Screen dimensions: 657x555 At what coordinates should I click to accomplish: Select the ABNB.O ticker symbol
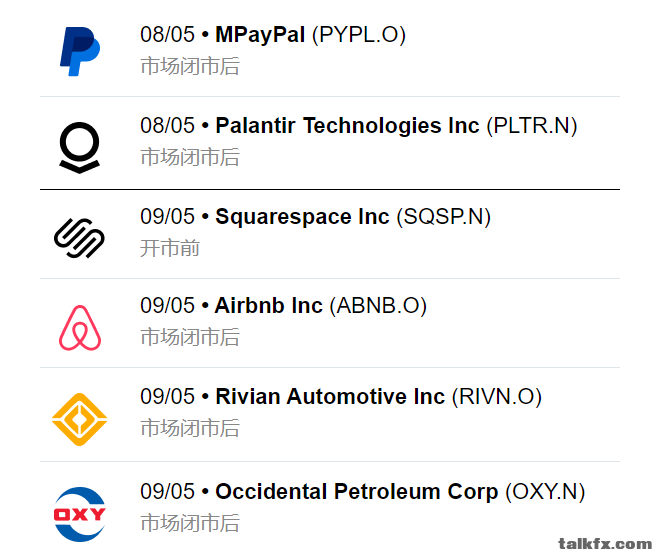coord(378,306)
